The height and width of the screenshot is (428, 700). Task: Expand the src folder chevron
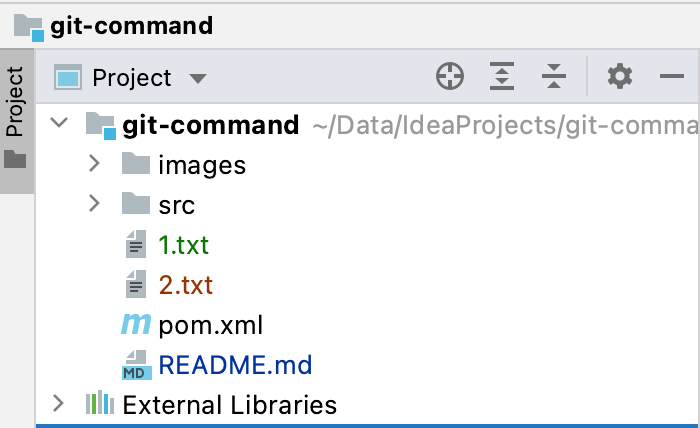click(x=94, y=203)
